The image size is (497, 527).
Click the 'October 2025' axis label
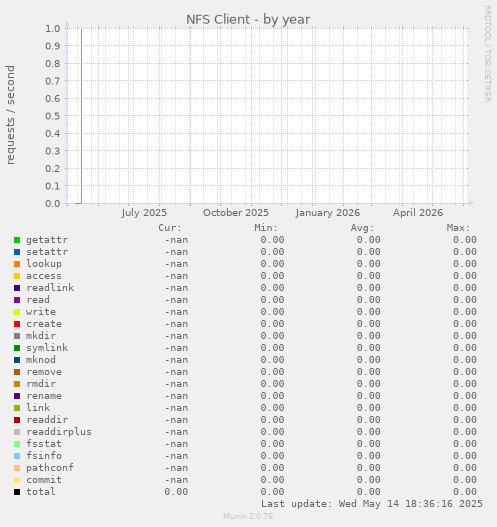click(x=236, y=213)
